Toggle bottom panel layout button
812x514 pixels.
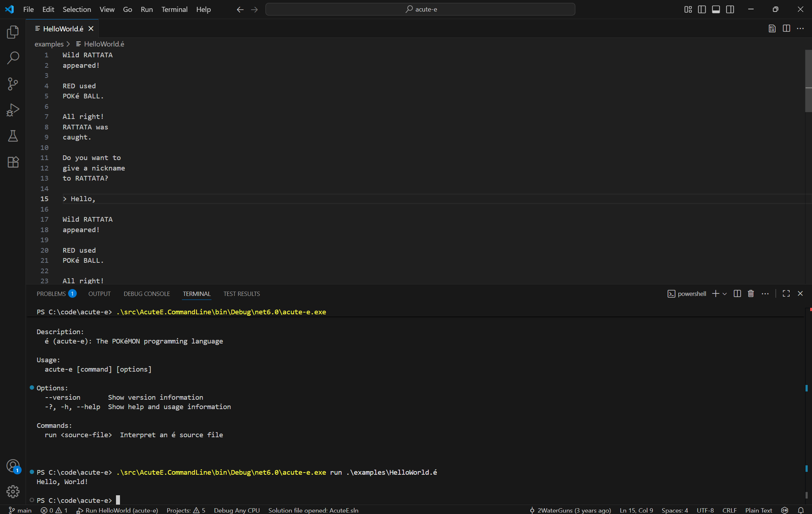(x=716, y=9)
